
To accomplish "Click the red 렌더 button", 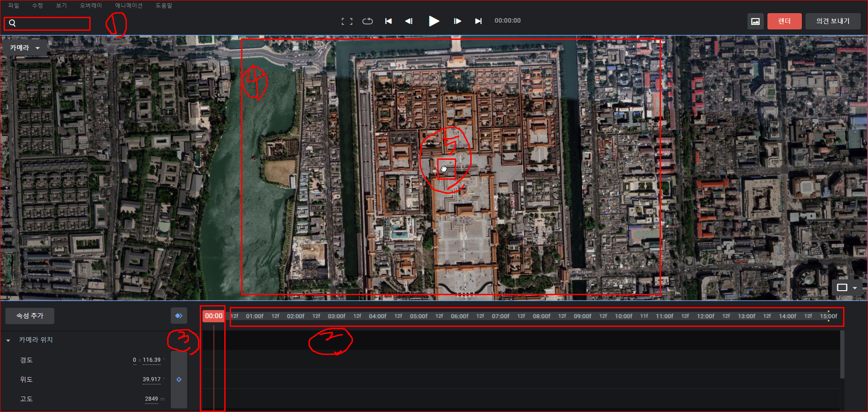I will (x=784, y=21).
